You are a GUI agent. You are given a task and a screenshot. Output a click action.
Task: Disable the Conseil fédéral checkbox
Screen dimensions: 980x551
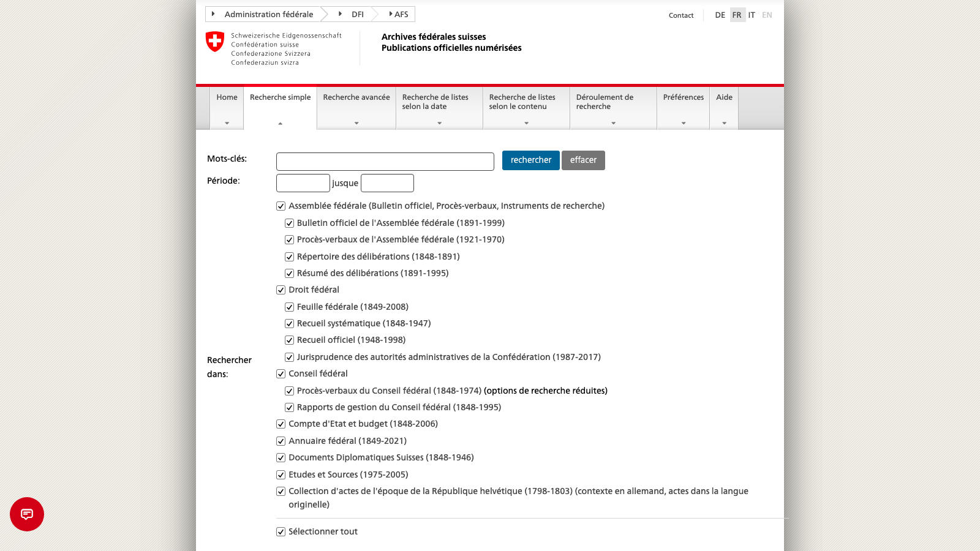tap(281, 373)
